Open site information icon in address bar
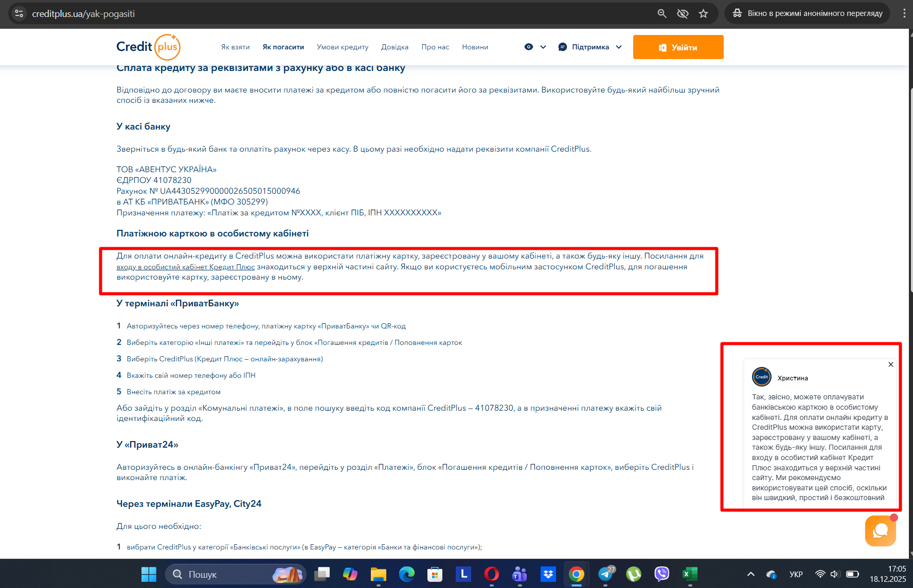Screen dimensions: 913x588 click(x=19, y=13)
